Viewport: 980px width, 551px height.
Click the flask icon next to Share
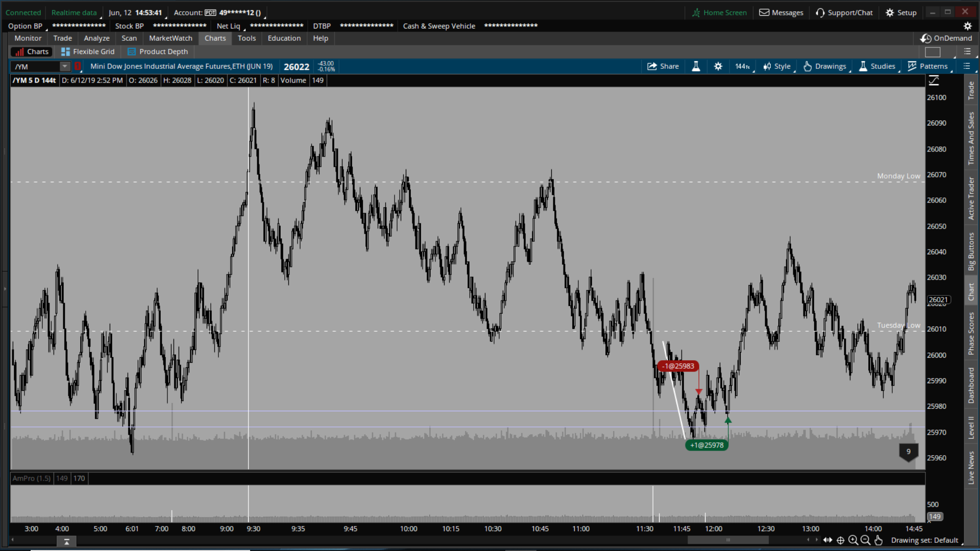click(696, 66)
